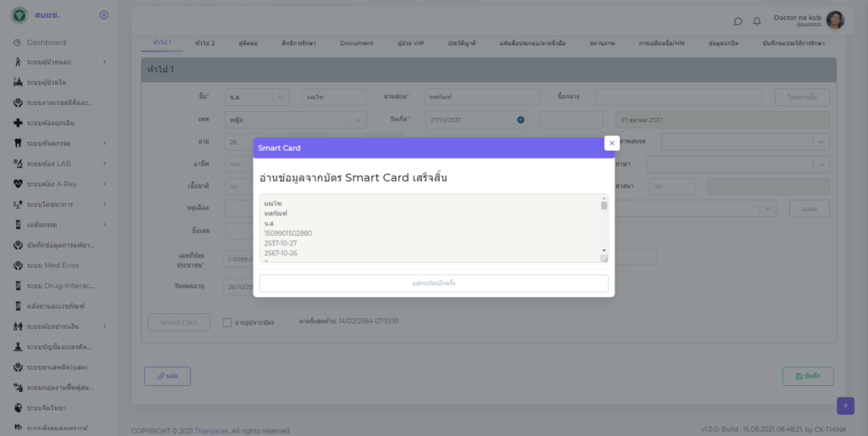Click the Smart Card data textarea scrollbar

(x=604, y=227)
